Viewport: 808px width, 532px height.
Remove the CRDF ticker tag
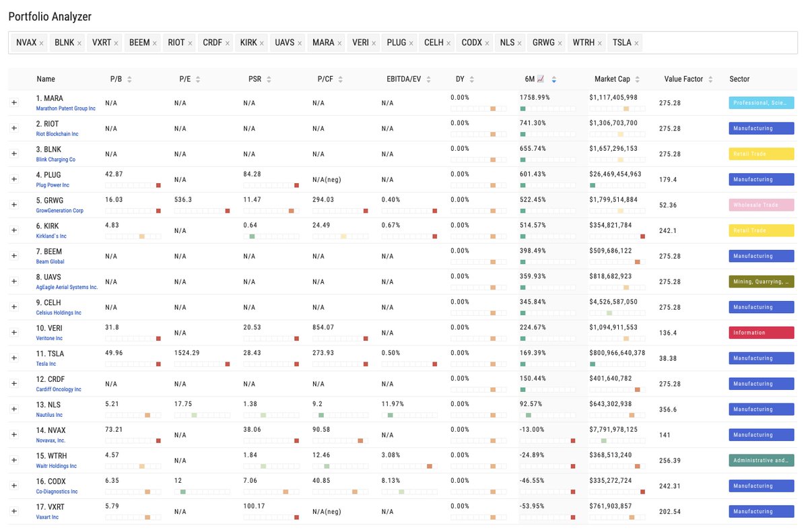pyautogui.click(x=228, y=43)
